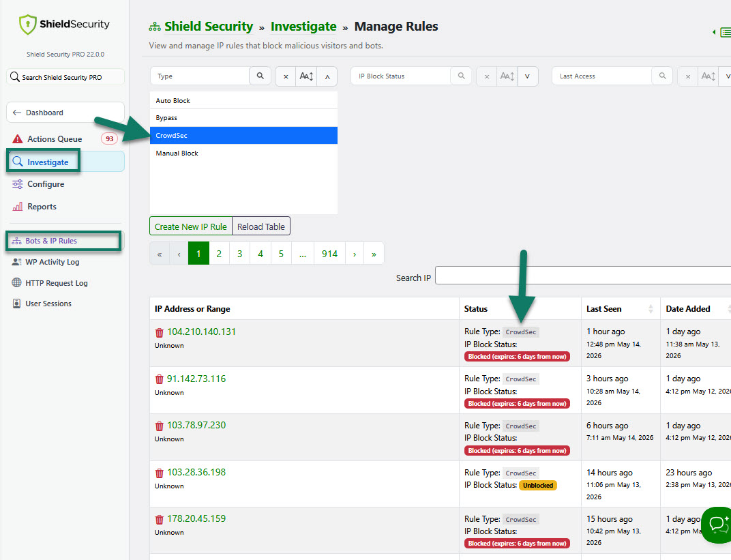Go to page 5

tap(281, 254)
